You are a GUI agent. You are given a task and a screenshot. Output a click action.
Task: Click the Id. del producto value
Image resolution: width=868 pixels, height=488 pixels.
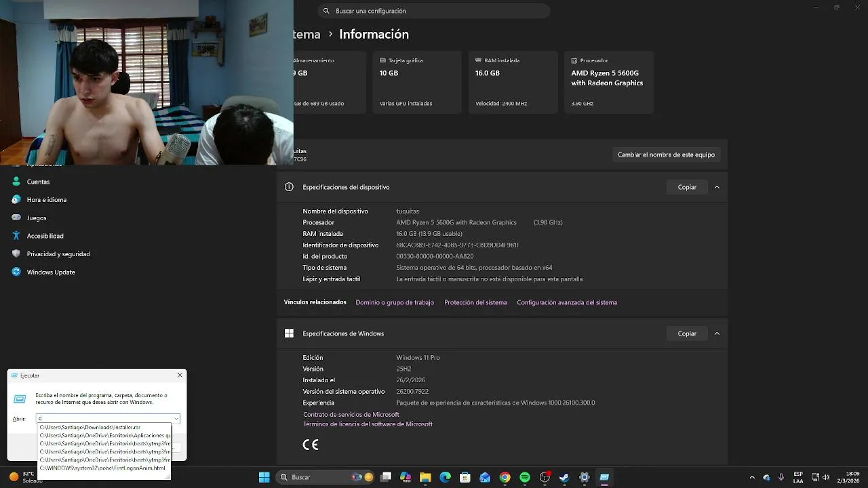(x=435, y=256)
